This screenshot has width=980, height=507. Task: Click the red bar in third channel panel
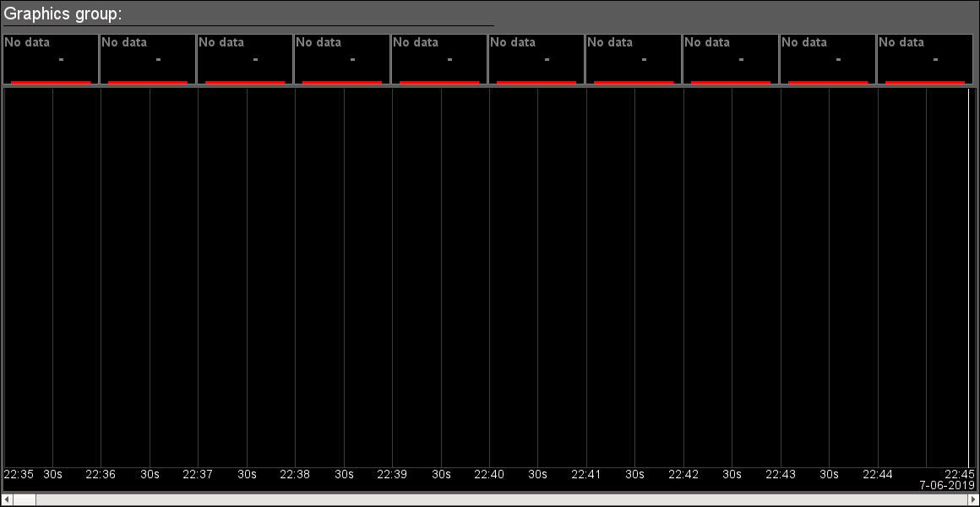245,82
